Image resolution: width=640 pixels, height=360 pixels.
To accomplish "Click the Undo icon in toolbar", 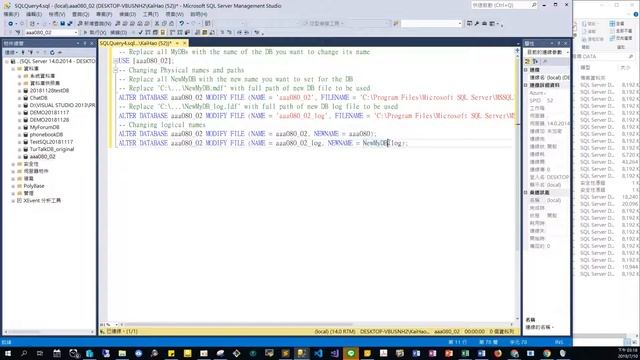I will click(x=182, y=24).
